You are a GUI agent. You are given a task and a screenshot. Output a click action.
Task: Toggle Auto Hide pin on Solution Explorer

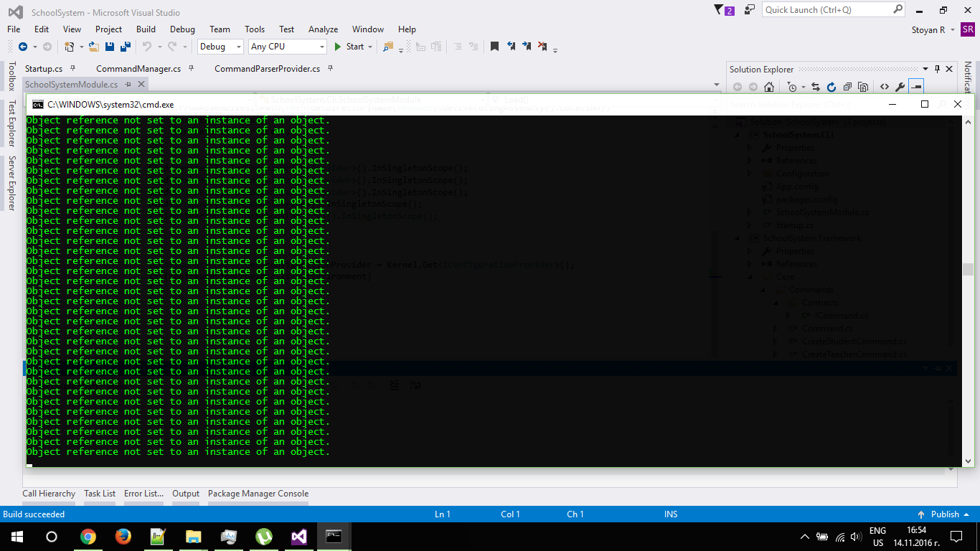[937, 70]
